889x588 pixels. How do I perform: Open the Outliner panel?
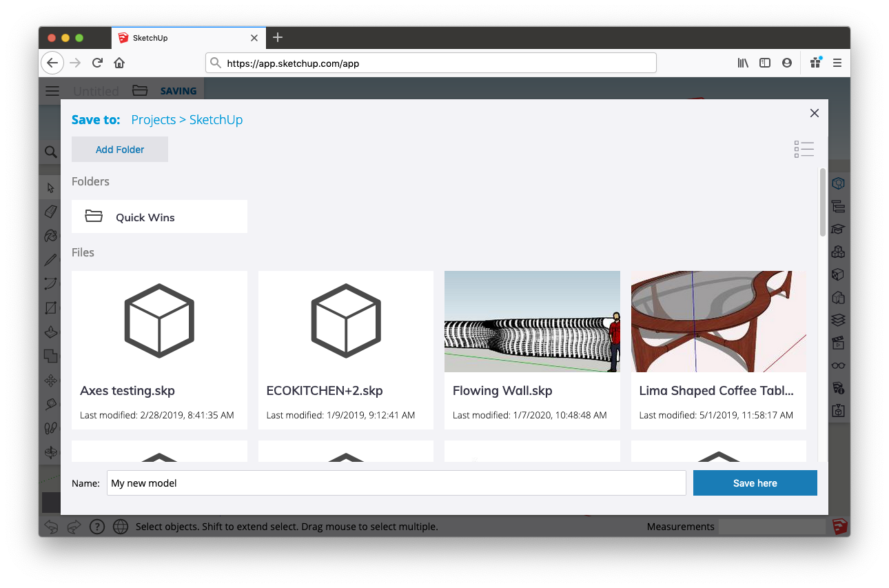[x=838, y=206]
